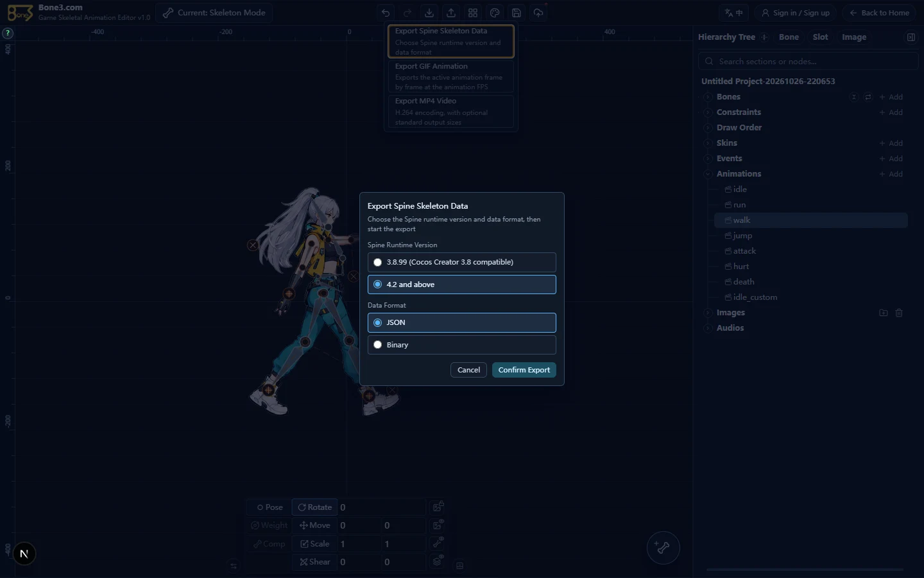Screen dimensions: 924x578
Task: Select the attack animation
Action: click(x=811, y=251)
